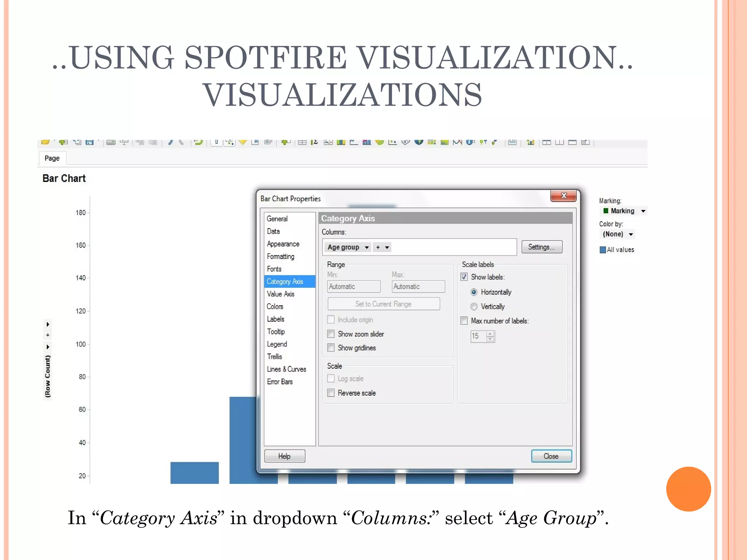Select the Vertically radio button

(x=474, y=307)
